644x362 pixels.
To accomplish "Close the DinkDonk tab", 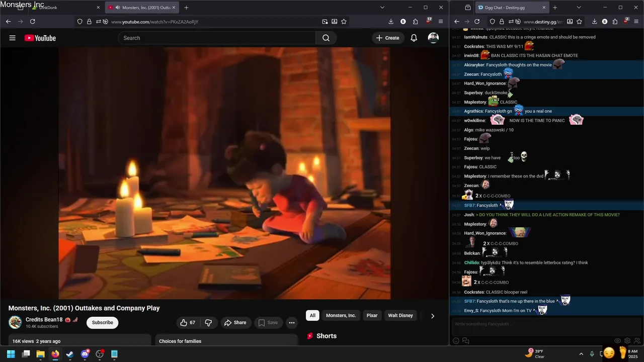I will click(x=98, y=8).
